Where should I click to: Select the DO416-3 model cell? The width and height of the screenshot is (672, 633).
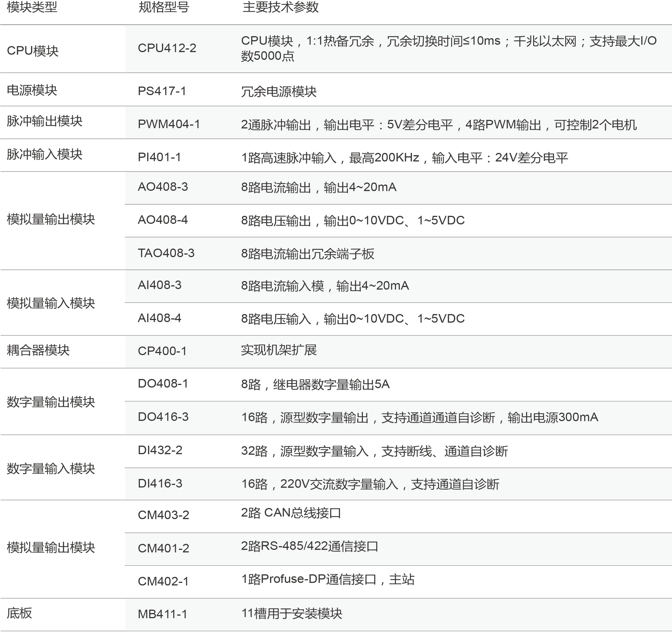click(x=163, y=417)
